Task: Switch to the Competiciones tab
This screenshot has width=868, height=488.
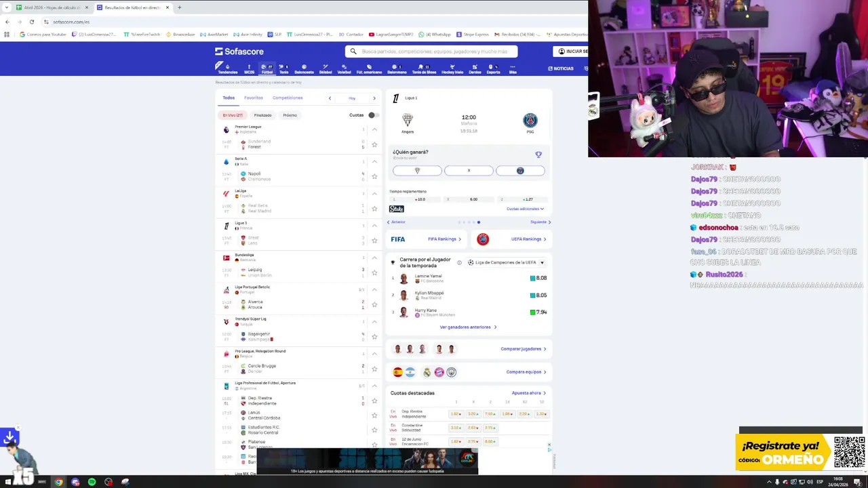Action: click(x=288, y=98)
